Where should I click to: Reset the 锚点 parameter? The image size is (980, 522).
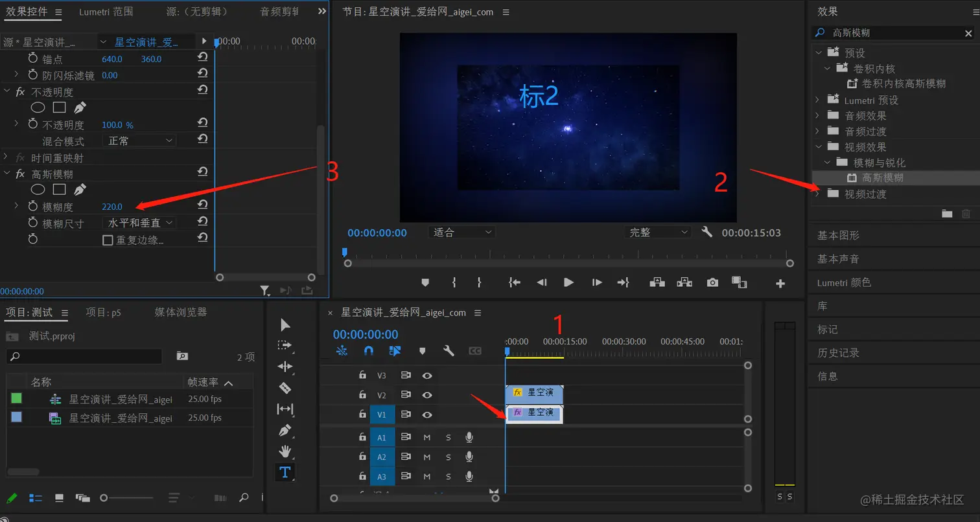coord(202,57)
